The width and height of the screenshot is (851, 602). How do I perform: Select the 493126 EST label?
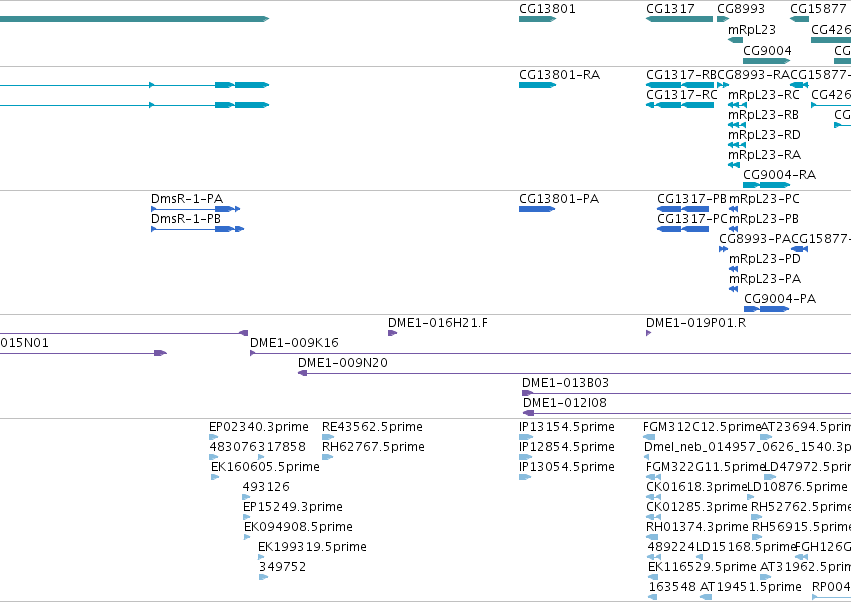(x=266, y=487)
